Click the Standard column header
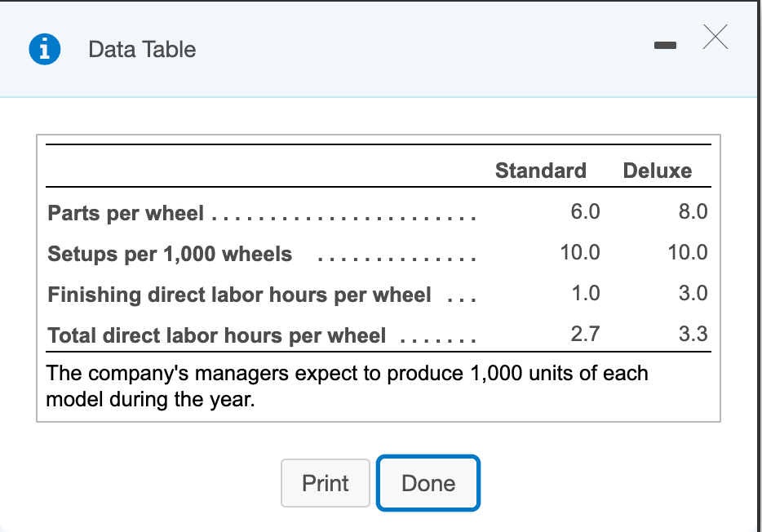Screen dimensions: 762x532 point(540,171)
